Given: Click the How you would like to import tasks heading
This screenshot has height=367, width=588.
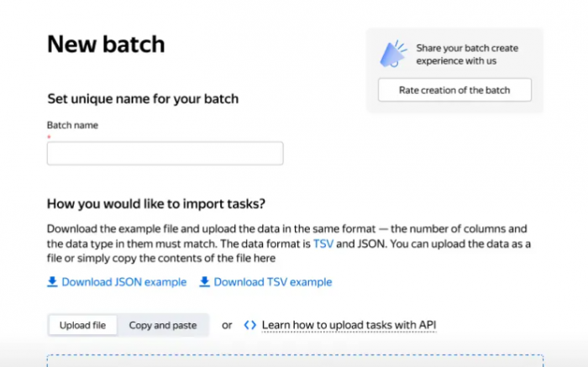Looking at the screenshot, I should click(156, 204).
